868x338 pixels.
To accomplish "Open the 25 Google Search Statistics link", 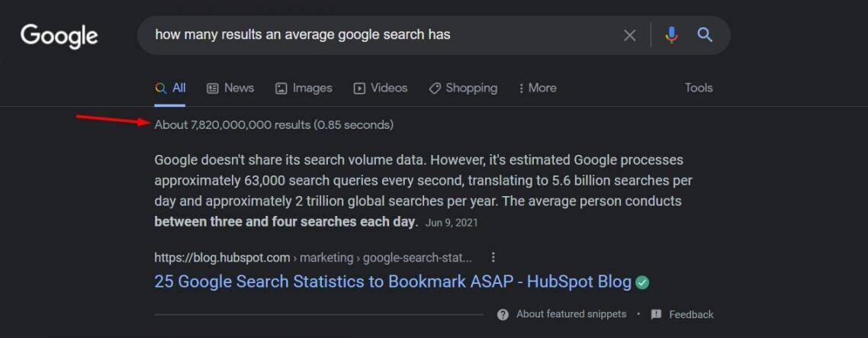I will point(392,282).
